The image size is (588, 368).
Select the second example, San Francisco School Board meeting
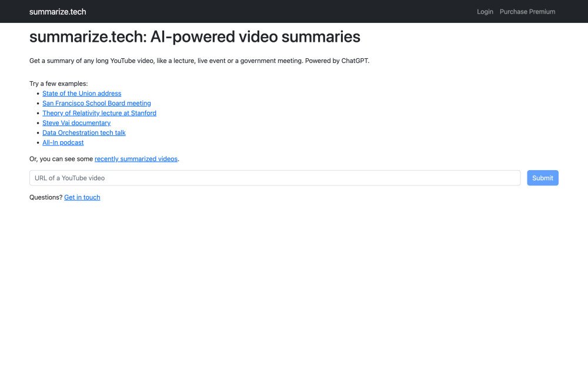coord(96,103)
